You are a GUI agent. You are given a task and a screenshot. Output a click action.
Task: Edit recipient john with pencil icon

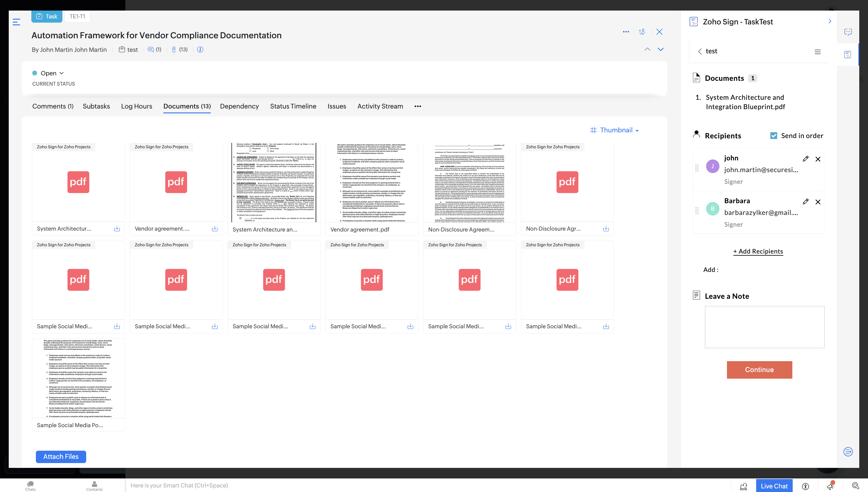tap(806, 159)
